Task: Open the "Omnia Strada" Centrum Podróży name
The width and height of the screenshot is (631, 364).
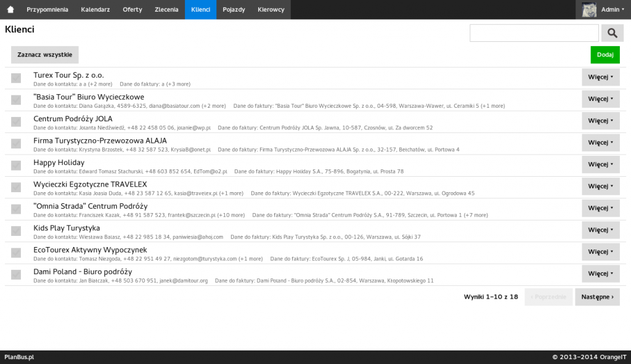Action: (x=91, y=206)
